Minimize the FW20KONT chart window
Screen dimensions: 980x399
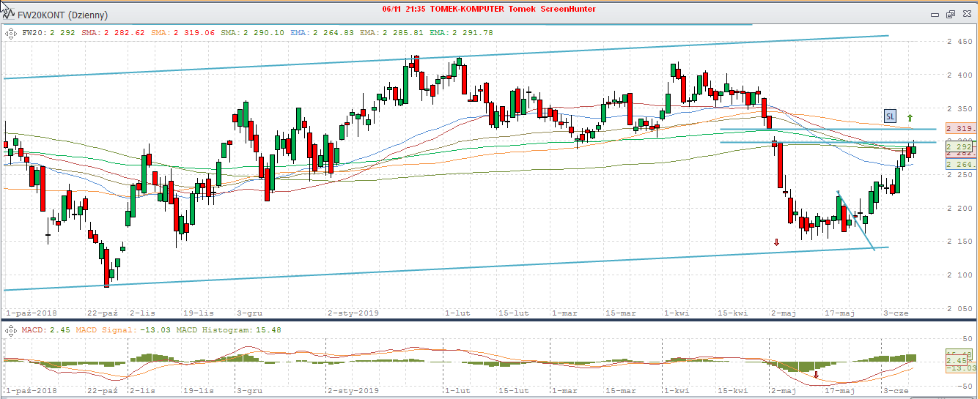coord(934,14)
